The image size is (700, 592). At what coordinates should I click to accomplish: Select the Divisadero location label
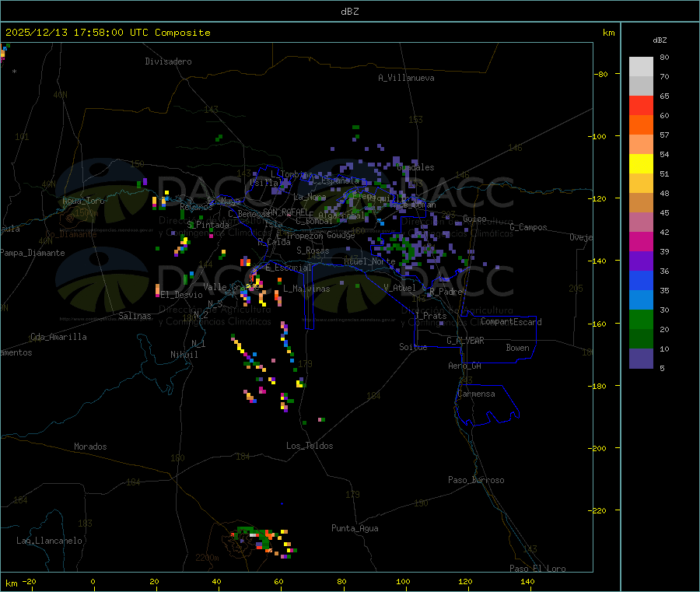(x=168, y=61)
